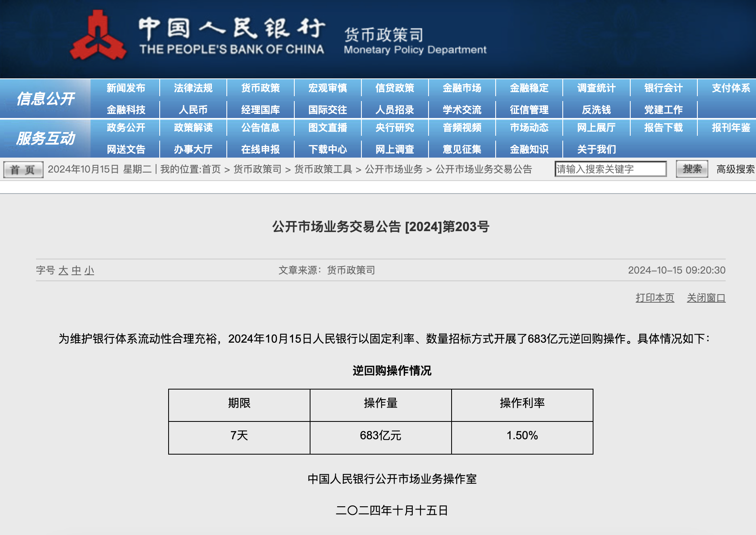
Task: Open the 央行研究 menu item
Action: (x=395, y=128)
